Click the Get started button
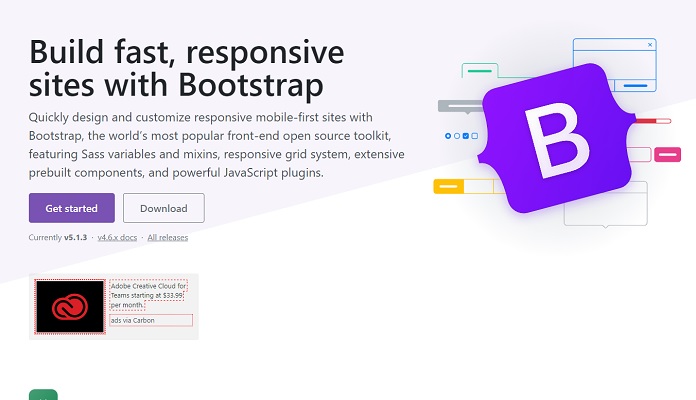The image size is (696, 400). point(71,208)
